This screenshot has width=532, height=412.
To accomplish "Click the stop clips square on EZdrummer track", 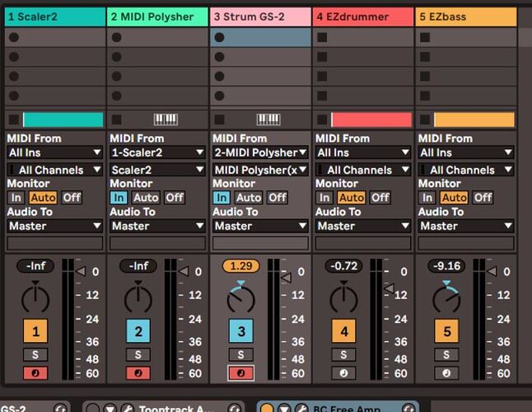I will [x=322, y=119].
